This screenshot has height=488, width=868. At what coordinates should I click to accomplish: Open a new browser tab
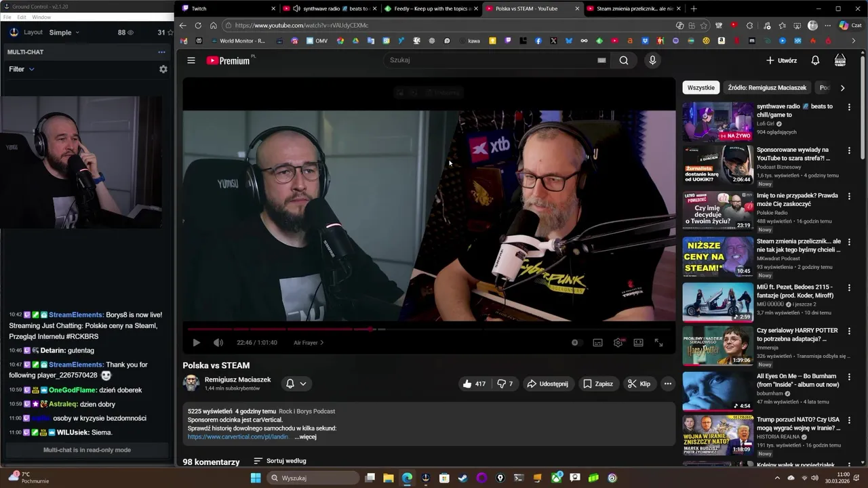(x=693, y=9)
